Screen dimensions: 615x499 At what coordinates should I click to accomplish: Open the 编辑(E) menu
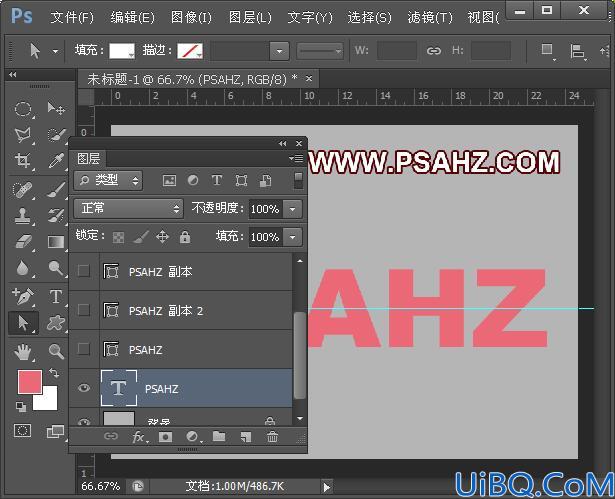[x=133, y=17]
